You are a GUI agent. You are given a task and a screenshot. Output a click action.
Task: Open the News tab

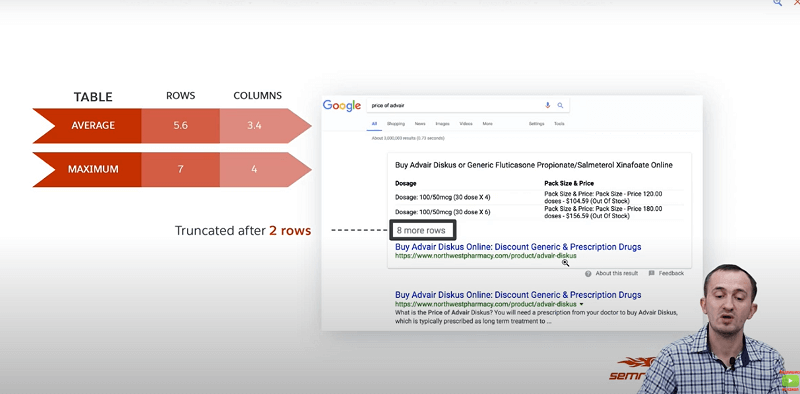click(420, 124)
